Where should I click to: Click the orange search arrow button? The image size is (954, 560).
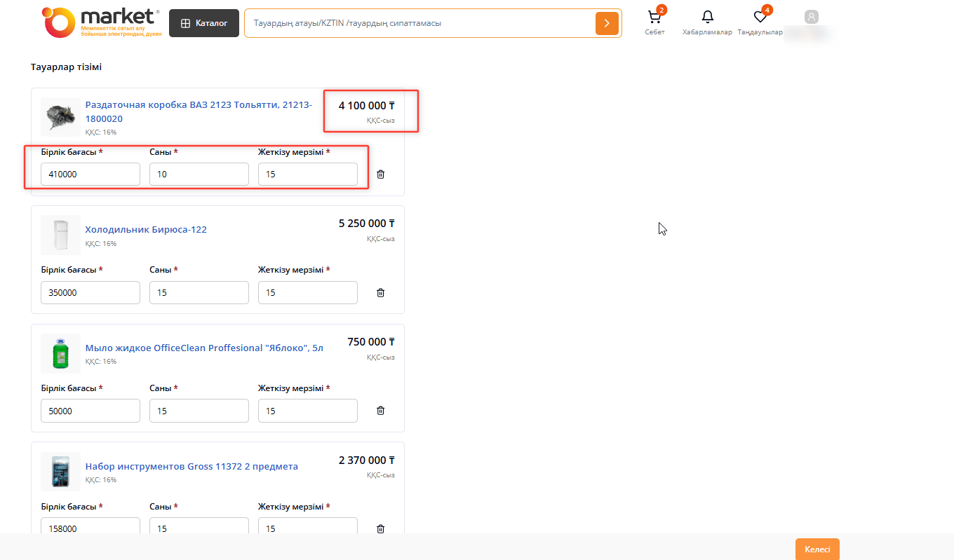[x=607, y=23]
